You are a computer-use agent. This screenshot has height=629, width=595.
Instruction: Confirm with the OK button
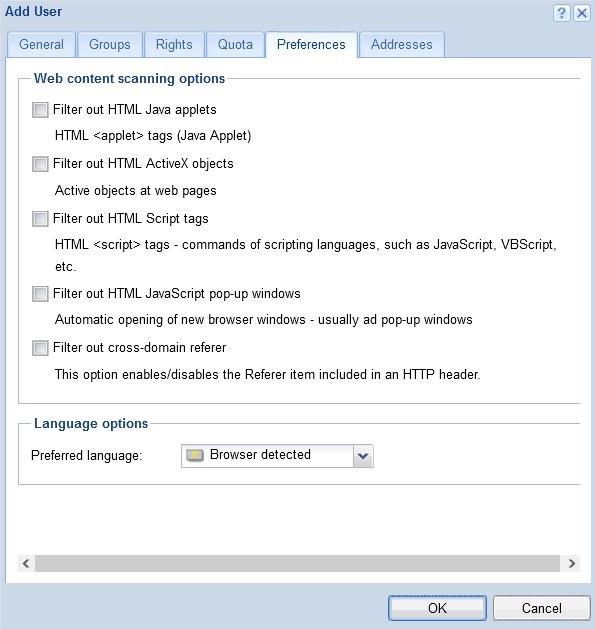point(437,608)
